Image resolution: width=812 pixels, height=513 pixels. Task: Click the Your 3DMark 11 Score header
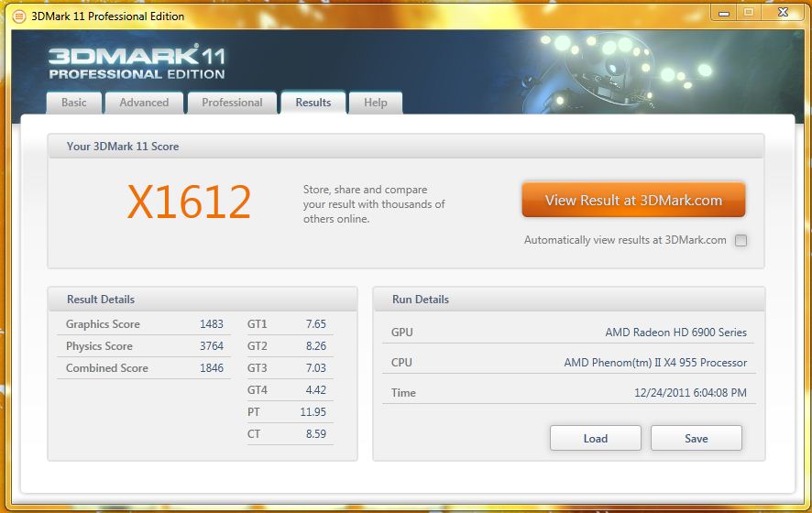123,147
